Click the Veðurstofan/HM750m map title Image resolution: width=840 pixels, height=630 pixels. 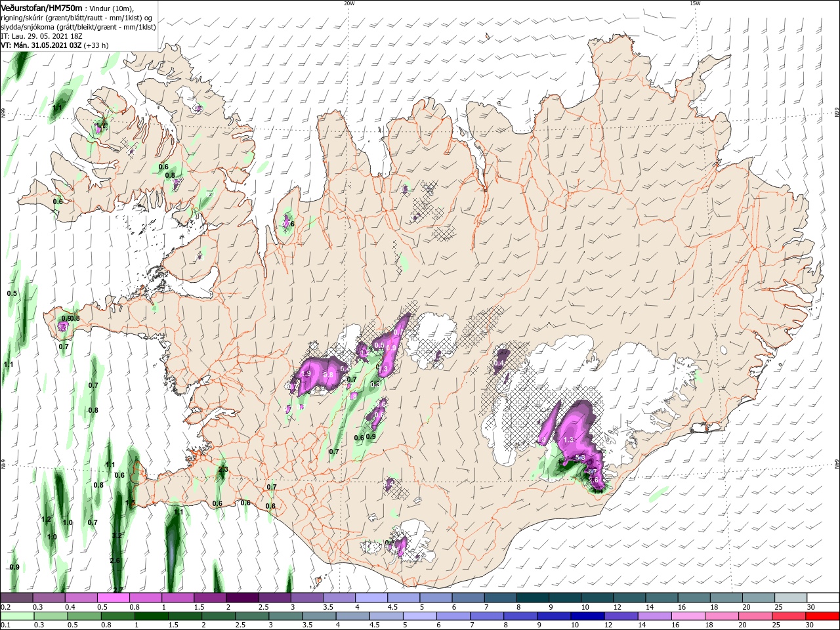(41, 7)
